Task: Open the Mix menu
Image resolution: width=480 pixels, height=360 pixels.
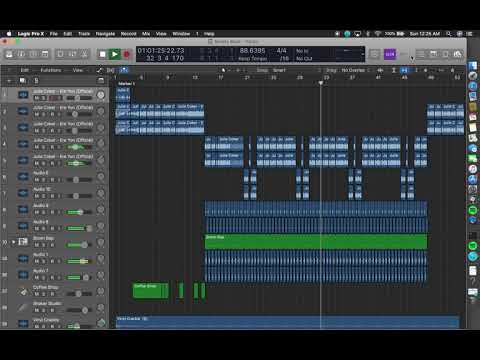Action: click(146, 34)
